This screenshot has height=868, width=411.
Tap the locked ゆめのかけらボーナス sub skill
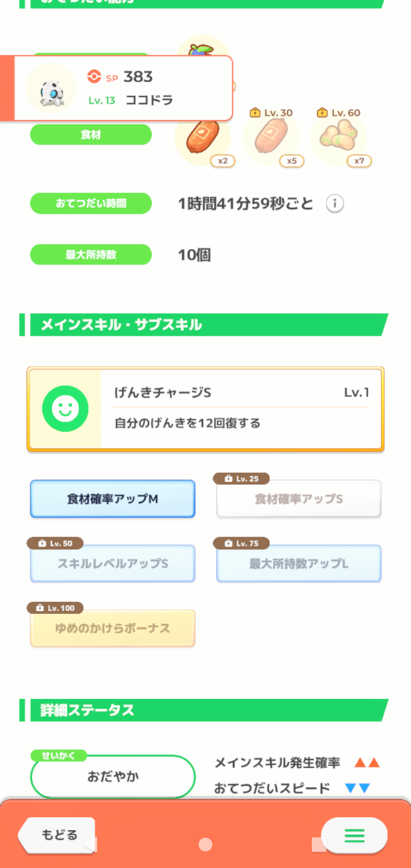pos(112,629)
